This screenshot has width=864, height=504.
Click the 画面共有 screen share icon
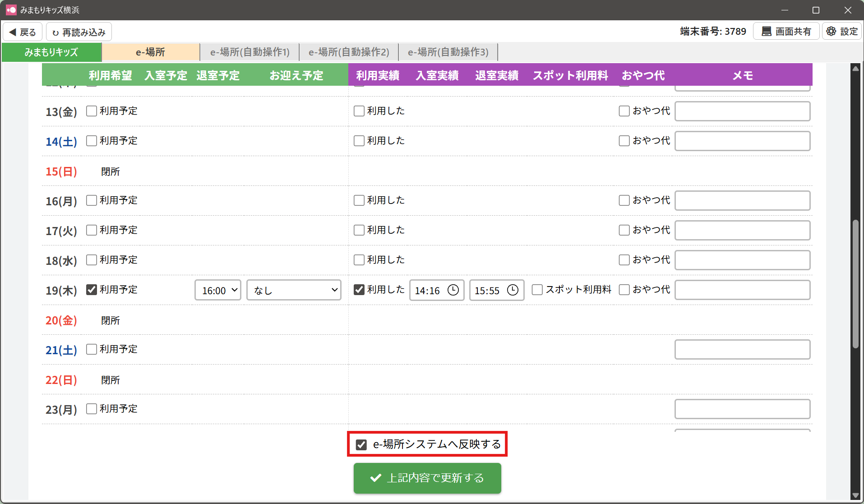[x=766, y=31]
